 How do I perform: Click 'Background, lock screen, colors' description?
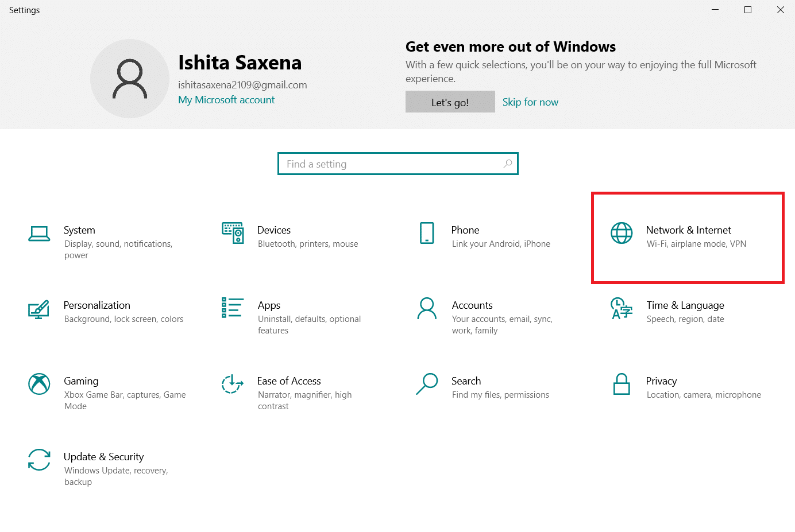[124, 319]
